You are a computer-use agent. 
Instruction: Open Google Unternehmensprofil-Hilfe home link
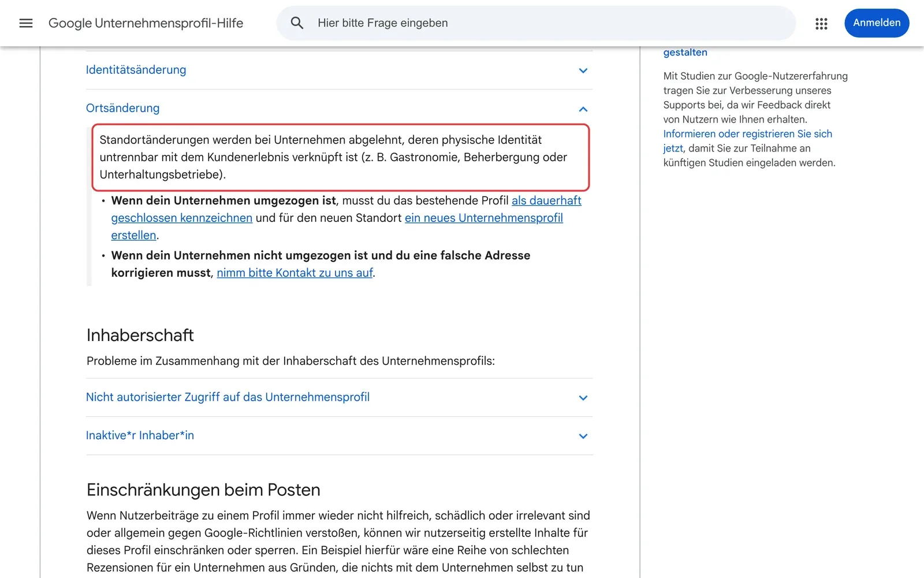146,23
